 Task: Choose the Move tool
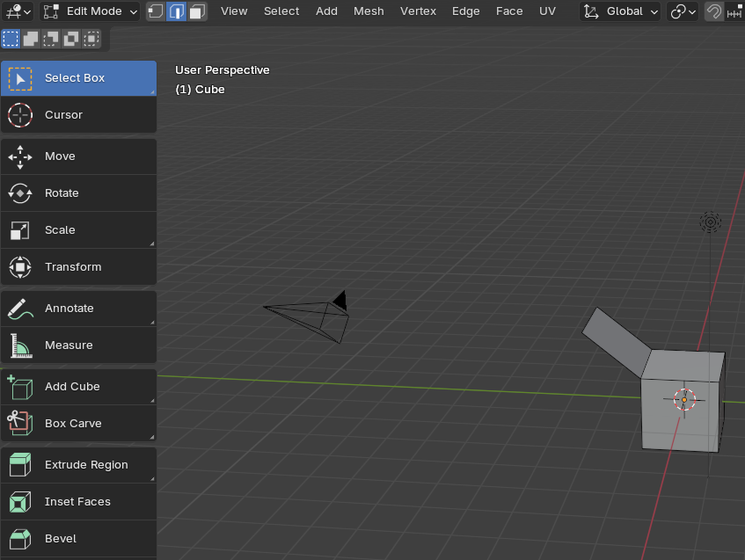[78, 156]
